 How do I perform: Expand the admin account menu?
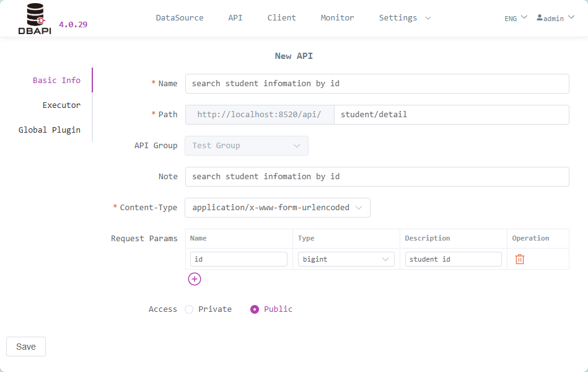point(555,17)
